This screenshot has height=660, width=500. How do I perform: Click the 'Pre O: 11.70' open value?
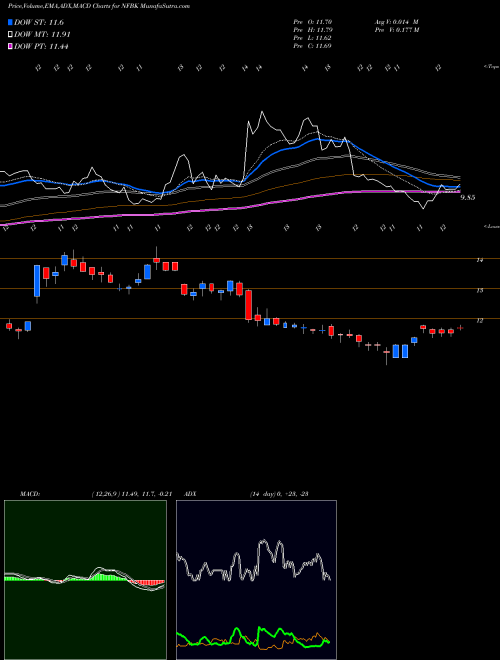pos(313,22)
